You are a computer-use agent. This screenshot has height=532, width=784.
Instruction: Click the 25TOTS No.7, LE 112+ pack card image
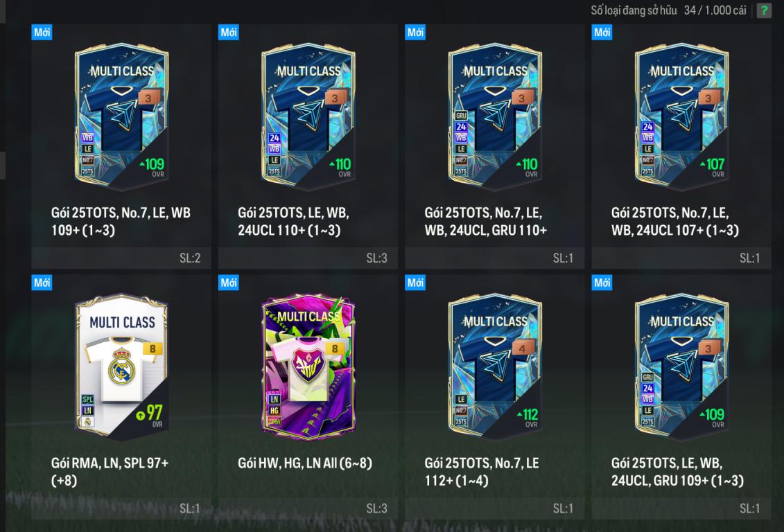[495, 367]
